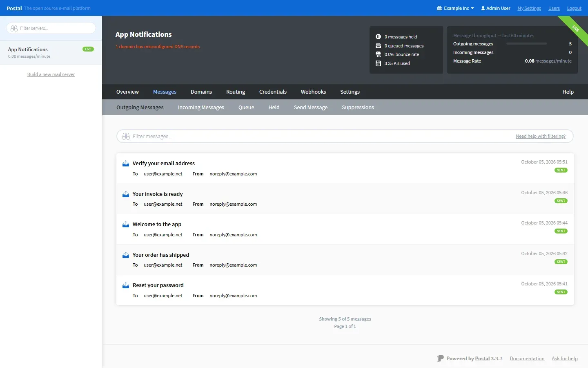588x368 pixels.
Task: Click Logout
Action: click(574, 8)
